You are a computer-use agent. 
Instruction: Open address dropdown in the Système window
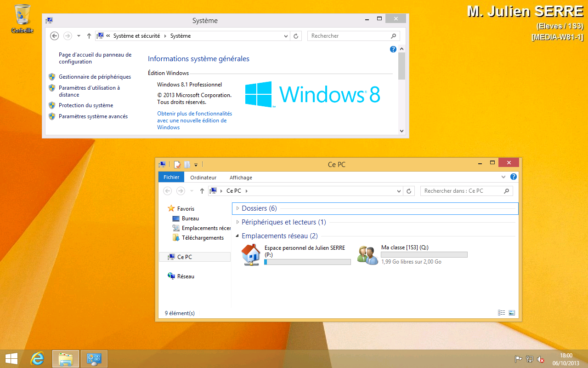286,36
